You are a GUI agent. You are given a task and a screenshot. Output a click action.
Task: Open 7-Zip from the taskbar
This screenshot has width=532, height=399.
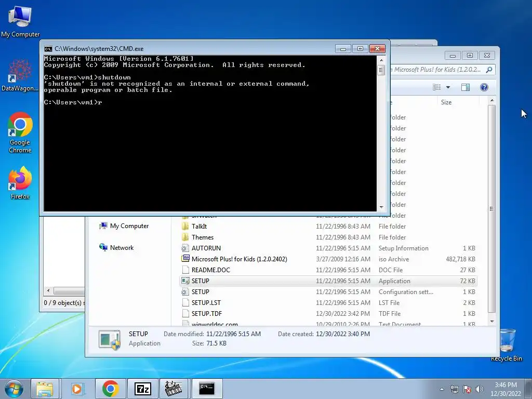coord(142,389)
